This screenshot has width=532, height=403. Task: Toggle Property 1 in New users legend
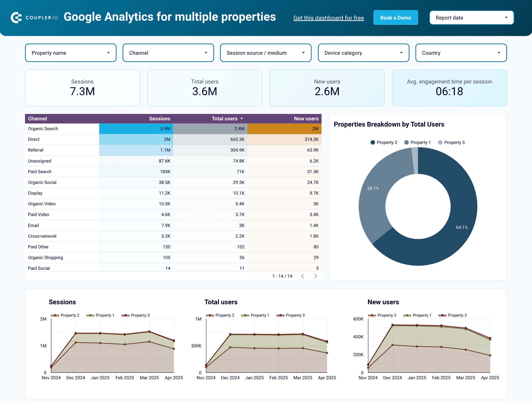click(x=417, y=315)
